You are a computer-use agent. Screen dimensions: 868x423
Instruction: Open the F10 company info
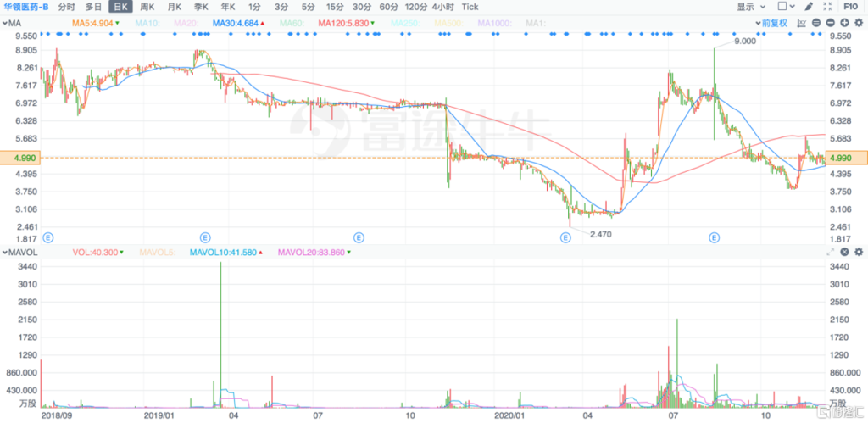[x=851, y=7]
